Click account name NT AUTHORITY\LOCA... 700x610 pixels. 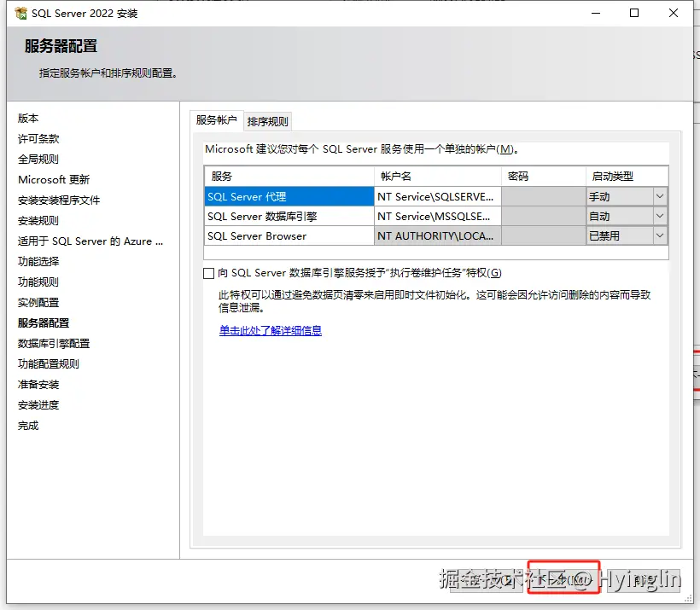tap(437, 236)
